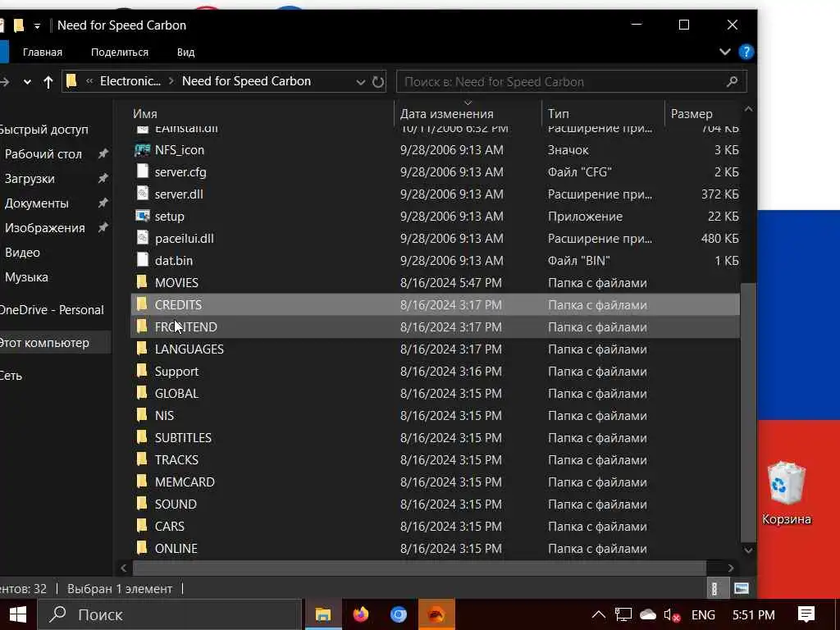Viewport: 840px width, 630px height.
Task: Select the Support folder icon
Action: tap(142, 371)
